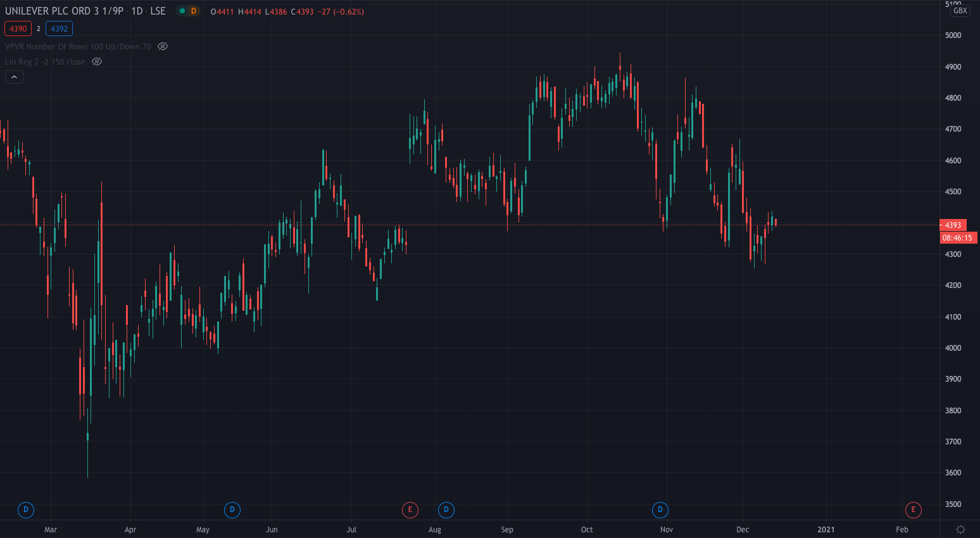Click the current price label 4393 on axis
Viewport: 980px width, 538px height.
[953, 225]
